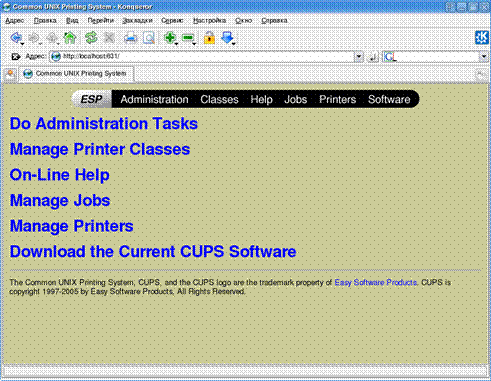Image resolution: width=491 pixels, height=381 pixels.
Task: Open the On-Line Help link
Action: (x=60, y=175)
